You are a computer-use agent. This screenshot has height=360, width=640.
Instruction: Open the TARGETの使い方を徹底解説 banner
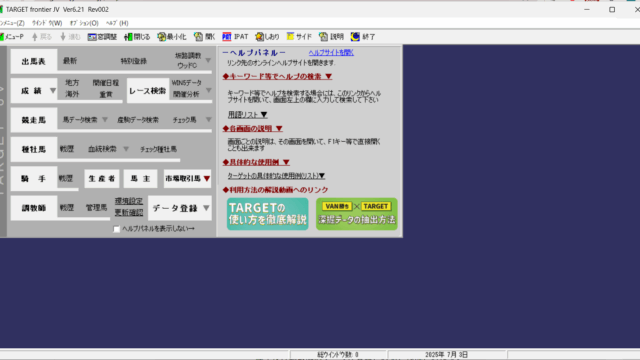(267, 214)
